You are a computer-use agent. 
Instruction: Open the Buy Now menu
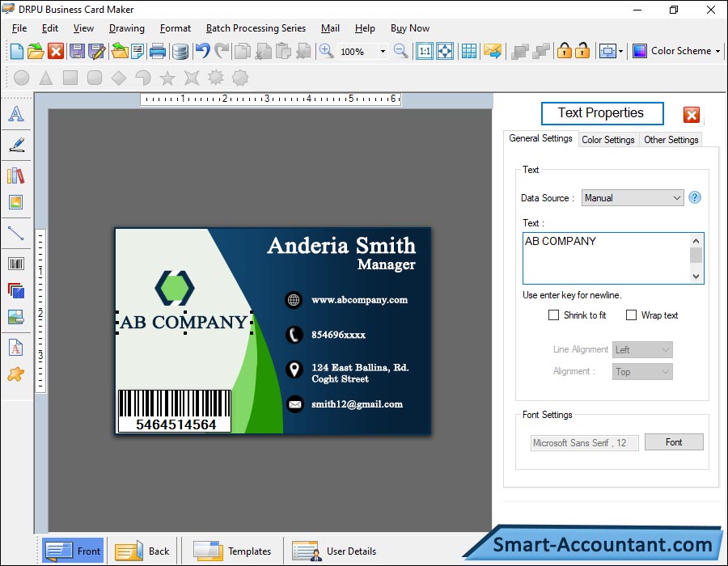click(410, 28)
